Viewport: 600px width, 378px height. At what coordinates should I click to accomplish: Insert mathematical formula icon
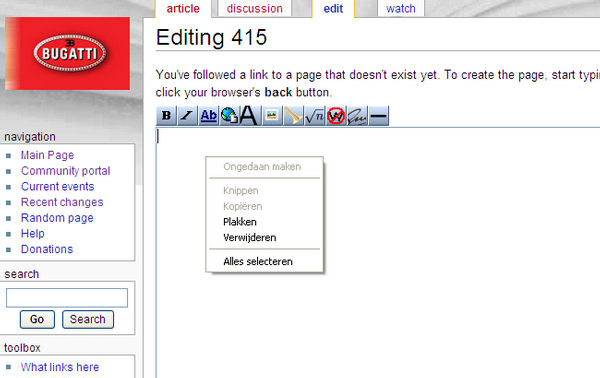[315, 116]
